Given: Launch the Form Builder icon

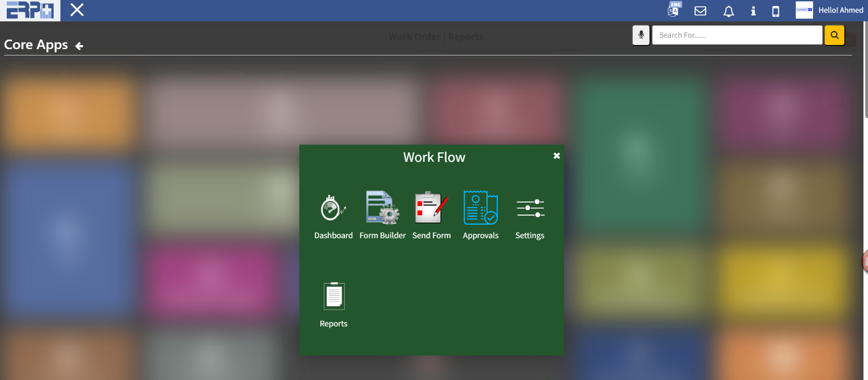Looking at the screenshot, I should (x=382, y=208).
